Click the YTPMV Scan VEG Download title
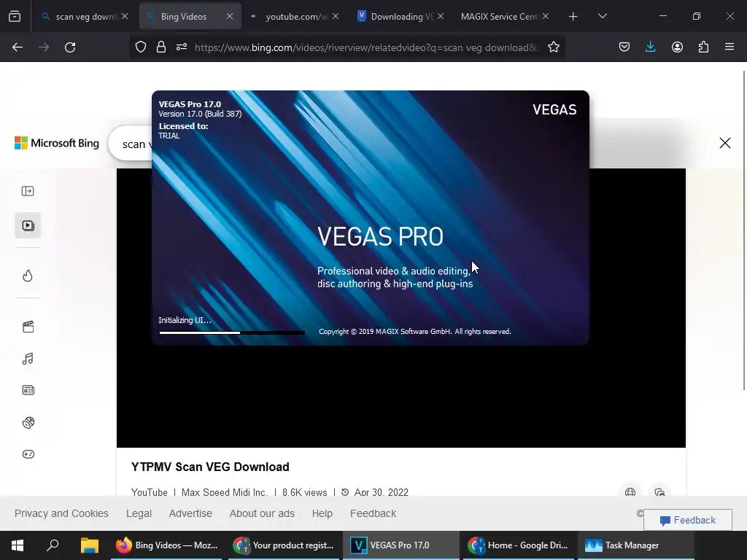The height and width of the screenshot is (560, 747). pyautogui.click(x=210, y=467)
